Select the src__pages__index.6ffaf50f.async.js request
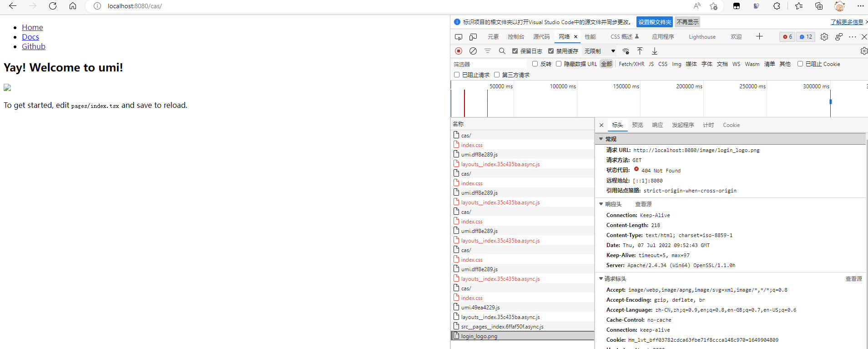This screenshot has width=868, height=349. (522, 326)
